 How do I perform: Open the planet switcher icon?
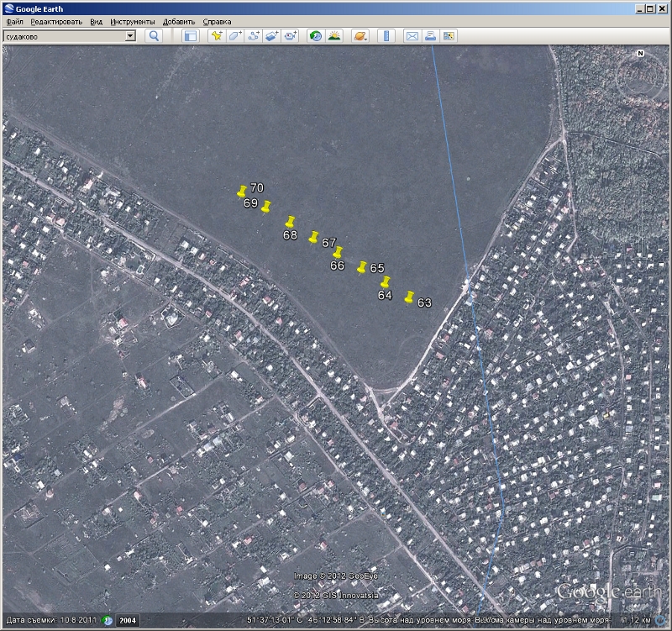360,36
